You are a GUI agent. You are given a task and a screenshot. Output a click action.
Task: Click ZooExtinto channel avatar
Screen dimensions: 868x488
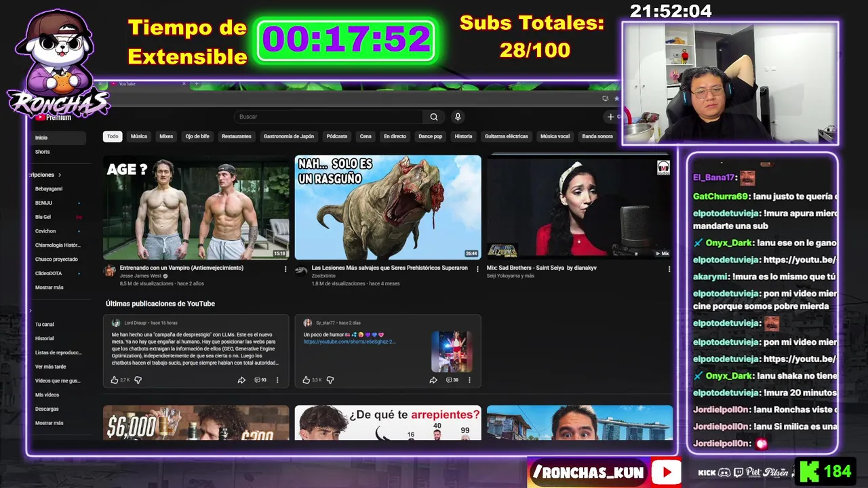(x=301, y=270)
